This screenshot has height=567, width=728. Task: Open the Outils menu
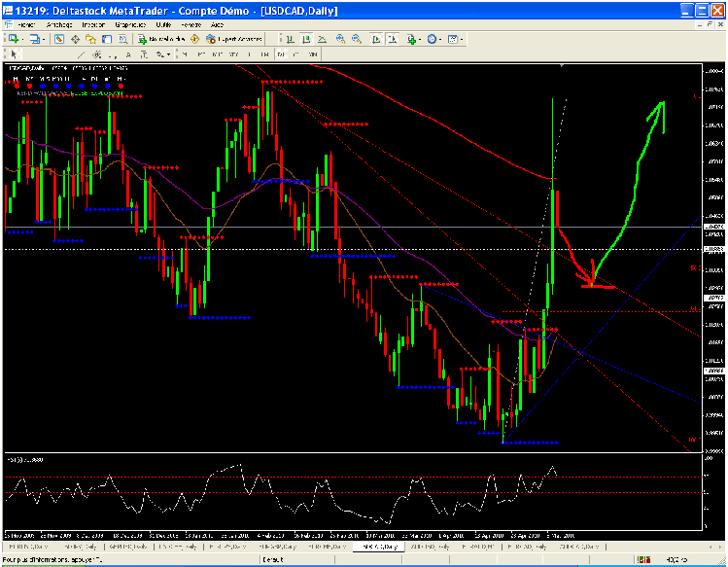point(163,24)
